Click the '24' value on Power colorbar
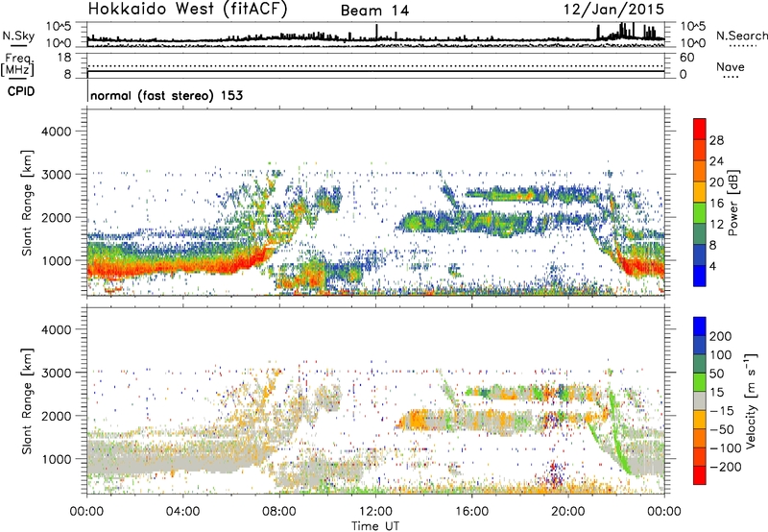The width and height of the screenshot is (768, 532). (716, 161)
